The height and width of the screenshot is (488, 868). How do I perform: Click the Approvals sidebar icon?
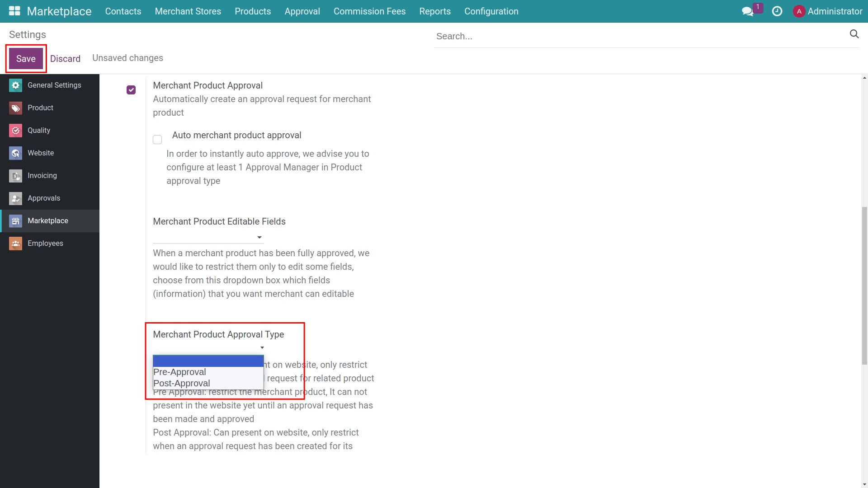click(15, 198)
